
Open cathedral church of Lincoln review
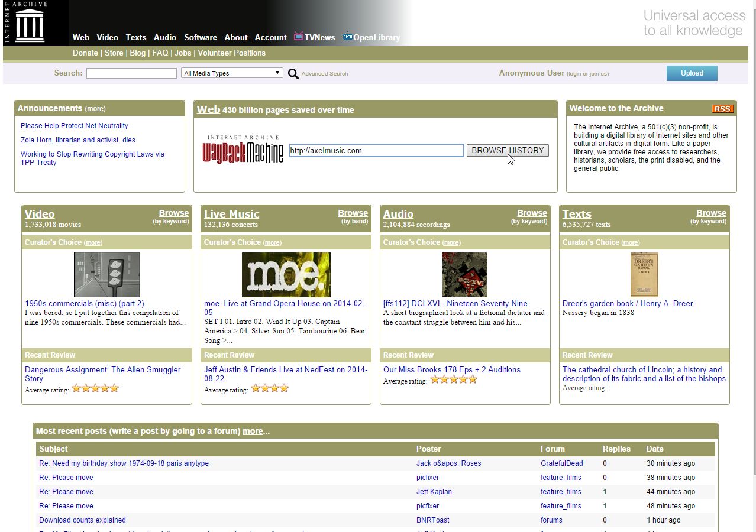[644, 374]
